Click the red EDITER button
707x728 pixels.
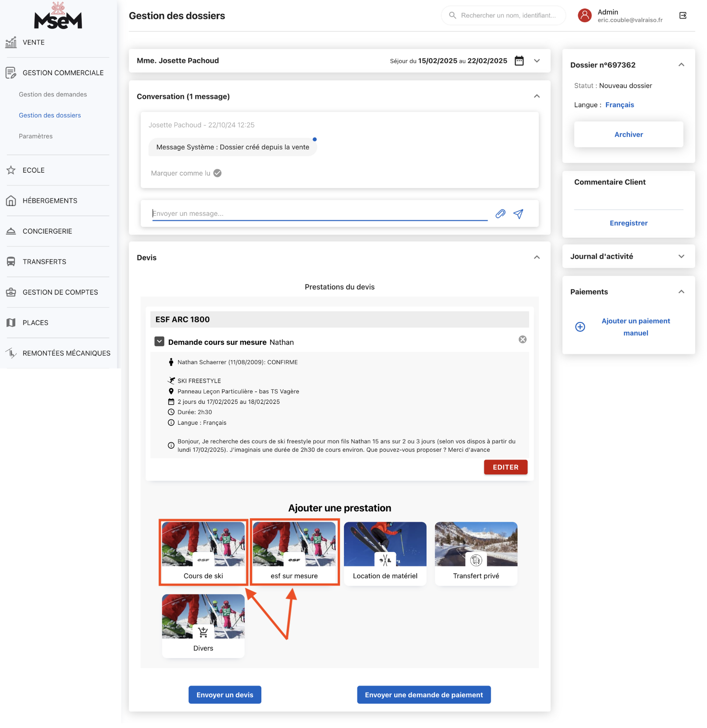tap(506, 467)
